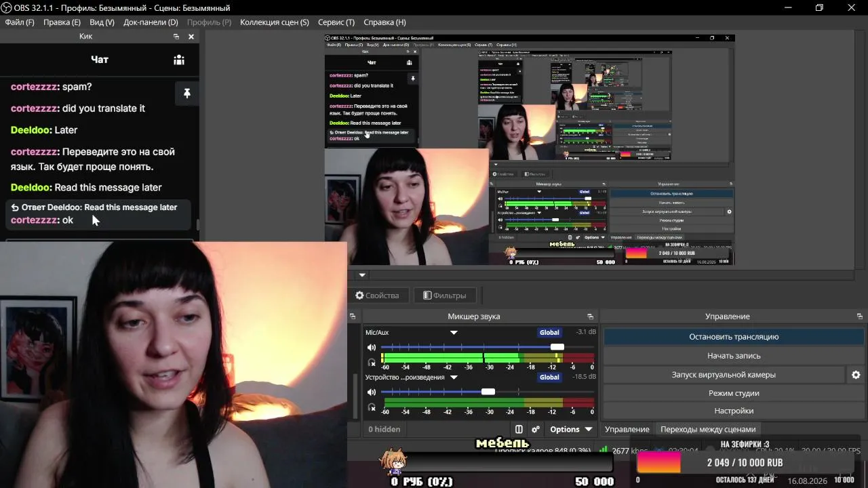868x488 pixels.
Task: Click message "did you translate it"
Action: pos(103,108)
